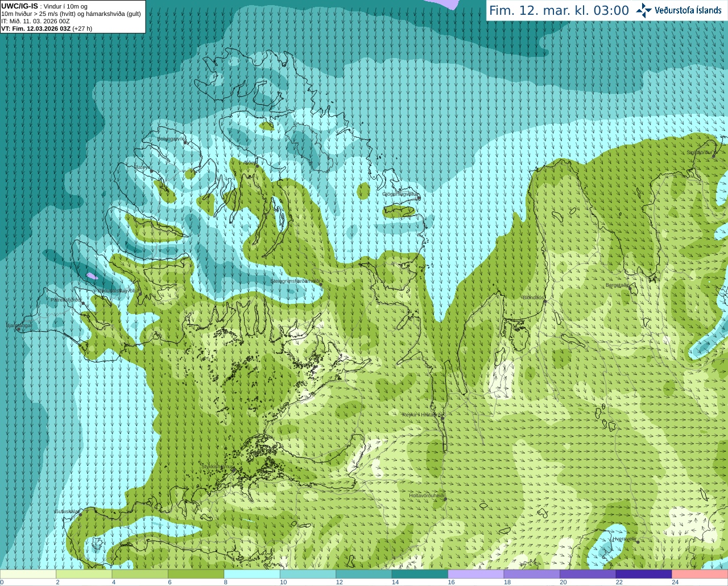This screenshot has height=586, width=728.
Task: Click the Reykir í Hrútafirði station label
Action: tap(421, 415)
